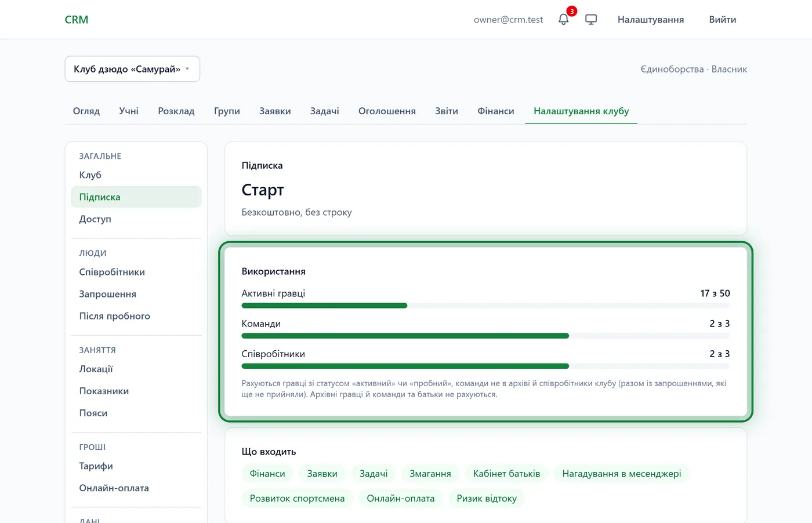Open Доступ in the settings sidebar
Viewport: 812px width, 523px height.
(x=136, y=219)
